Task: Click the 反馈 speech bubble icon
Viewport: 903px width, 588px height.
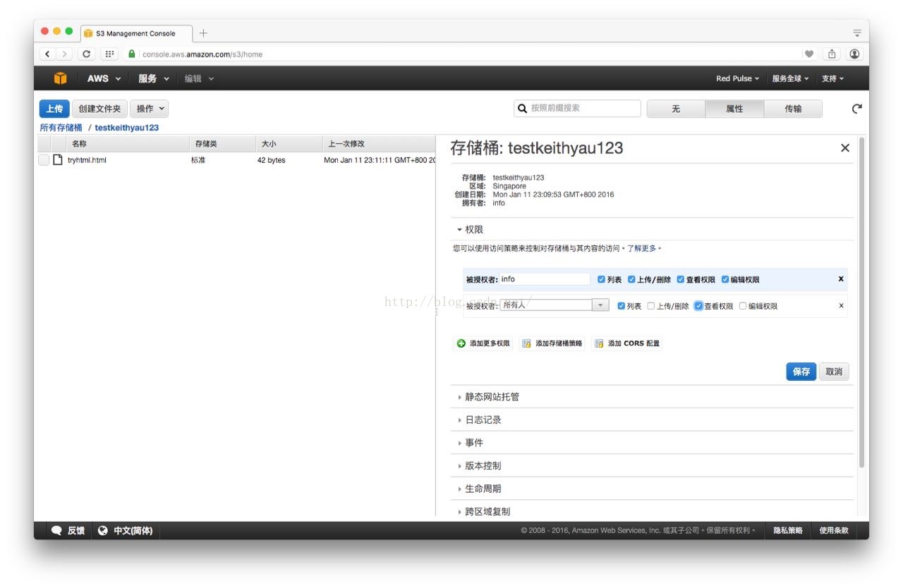Action: [56, 530]
